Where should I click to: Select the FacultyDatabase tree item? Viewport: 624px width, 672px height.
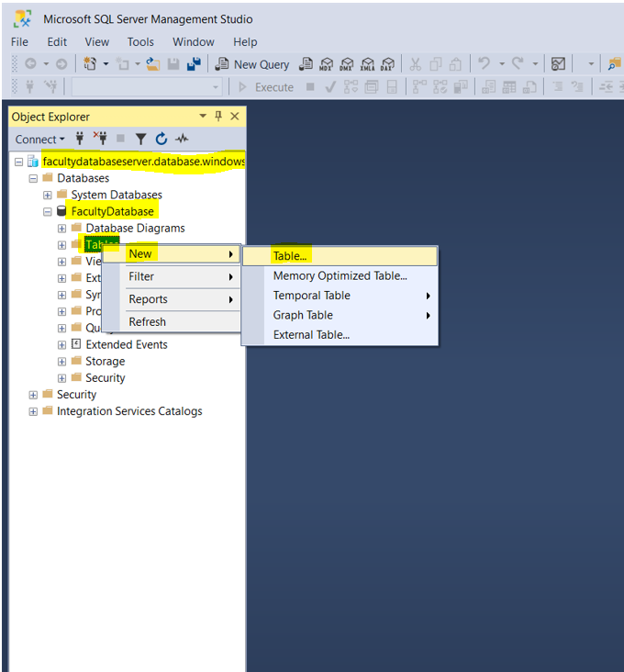coord(112,211)
